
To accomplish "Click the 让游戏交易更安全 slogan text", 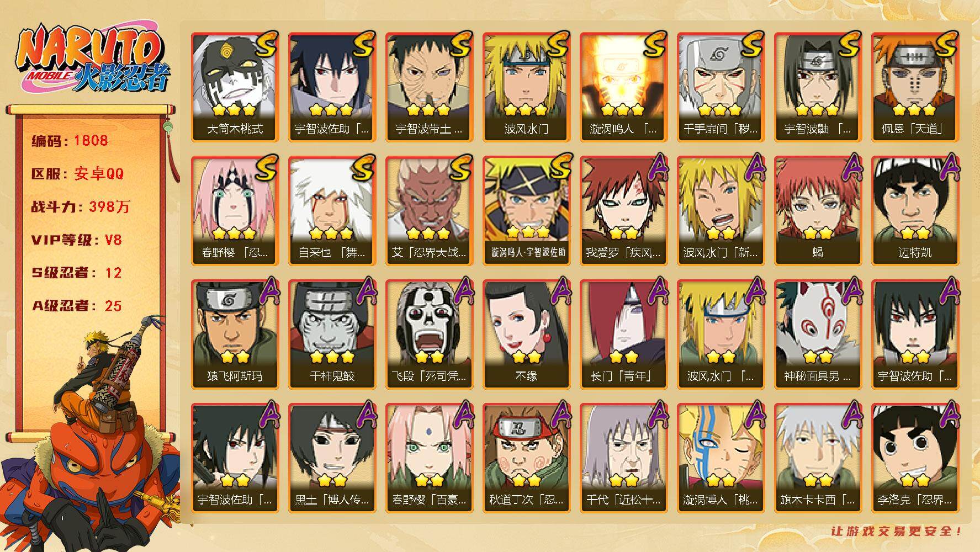I will coord(898,532).
